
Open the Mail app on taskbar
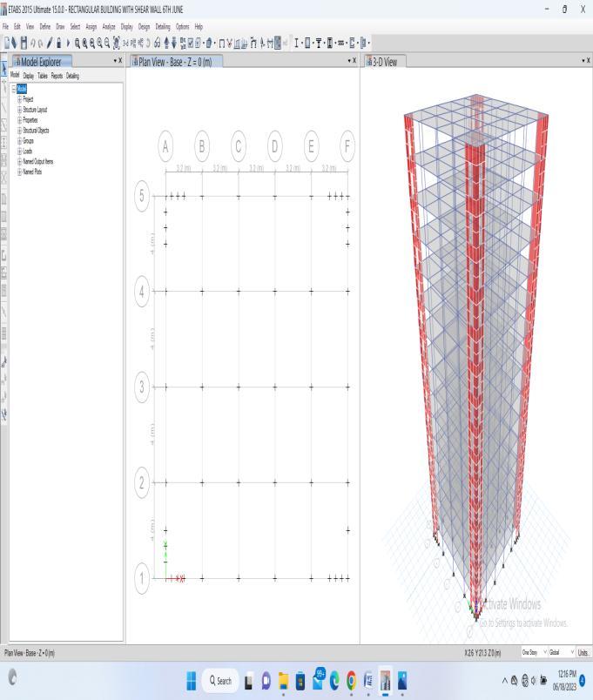pos(318,679)
